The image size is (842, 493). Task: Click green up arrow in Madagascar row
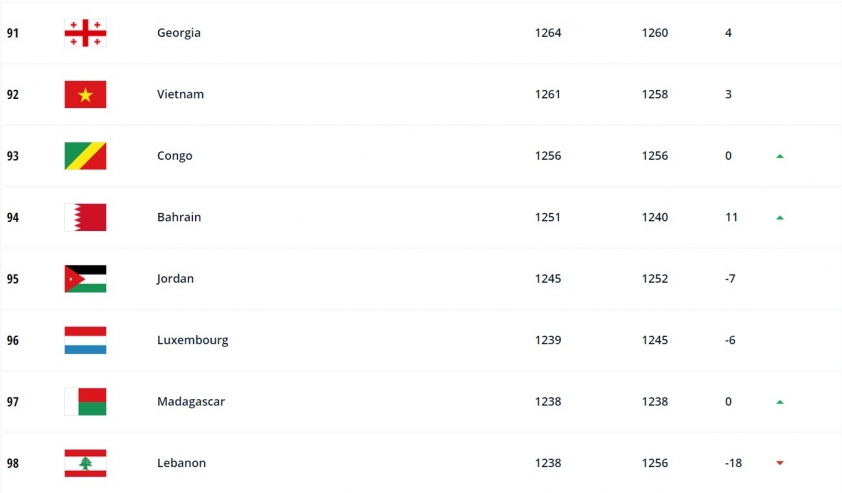[x=780, y=402]
